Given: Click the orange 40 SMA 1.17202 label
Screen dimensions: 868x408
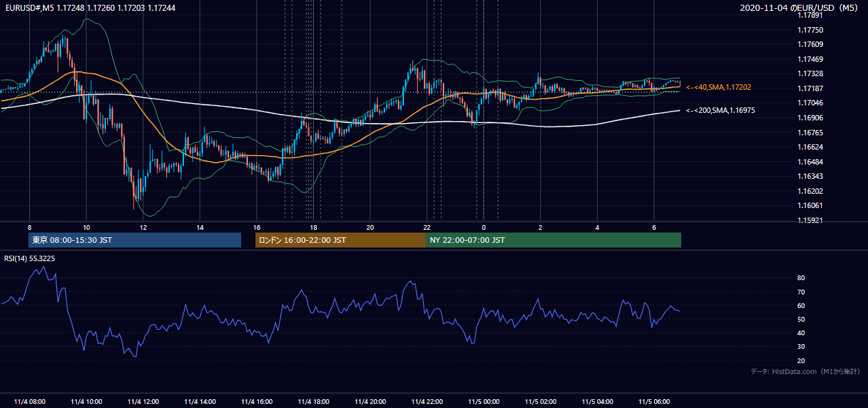Looking at the screenshot, I should tap(719, 87).
